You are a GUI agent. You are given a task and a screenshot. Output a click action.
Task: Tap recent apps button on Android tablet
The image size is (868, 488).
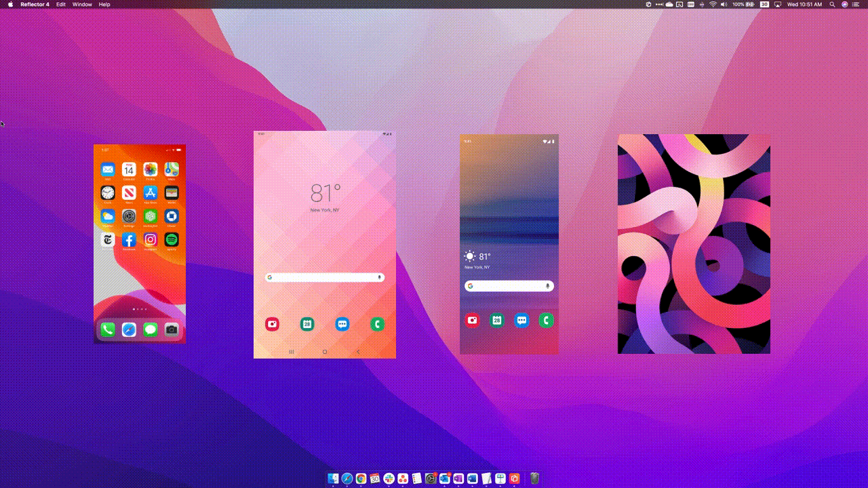292,352
